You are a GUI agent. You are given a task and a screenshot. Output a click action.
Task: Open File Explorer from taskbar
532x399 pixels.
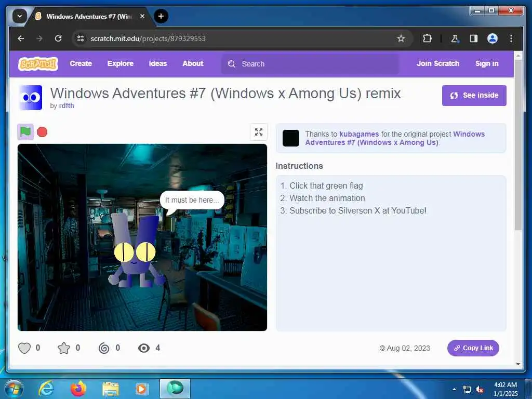click(x=111, y=389)
